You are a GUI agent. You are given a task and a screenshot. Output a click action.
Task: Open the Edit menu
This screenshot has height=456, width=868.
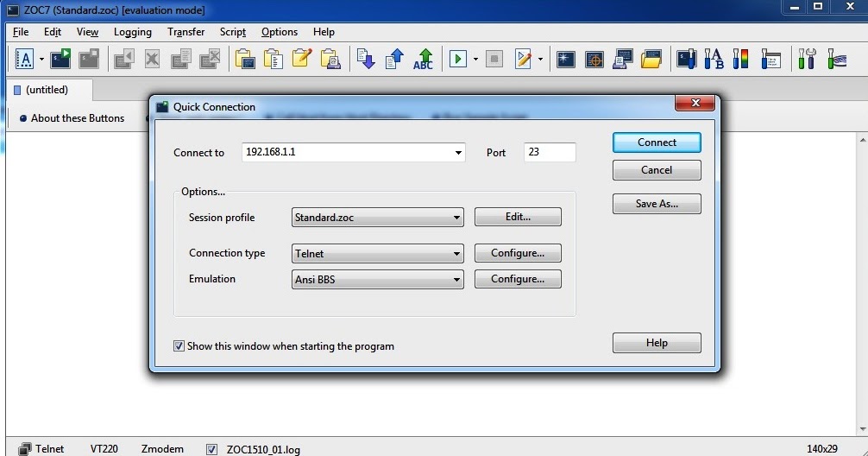[53, 32]
